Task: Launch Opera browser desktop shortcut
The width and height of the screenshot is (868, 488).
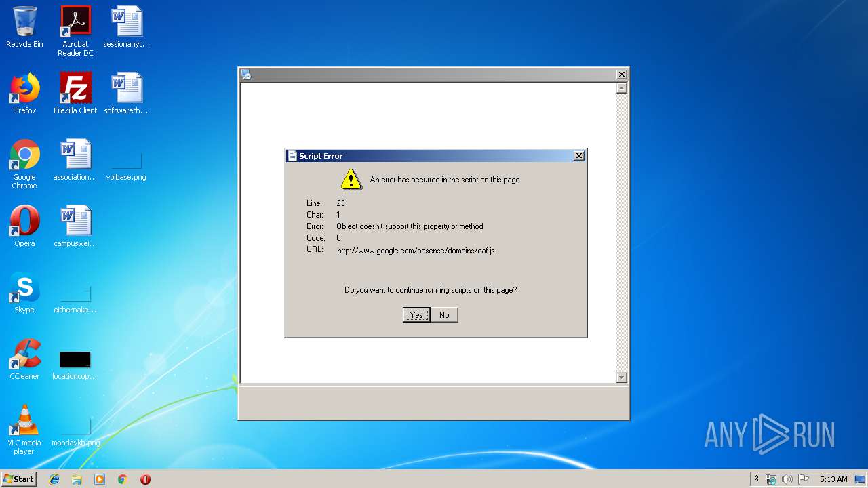Action: [24, 226]
